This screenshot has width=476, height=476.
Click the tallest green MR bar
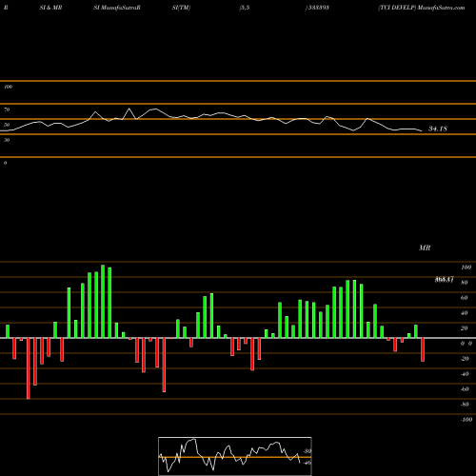tap(103, 301)
